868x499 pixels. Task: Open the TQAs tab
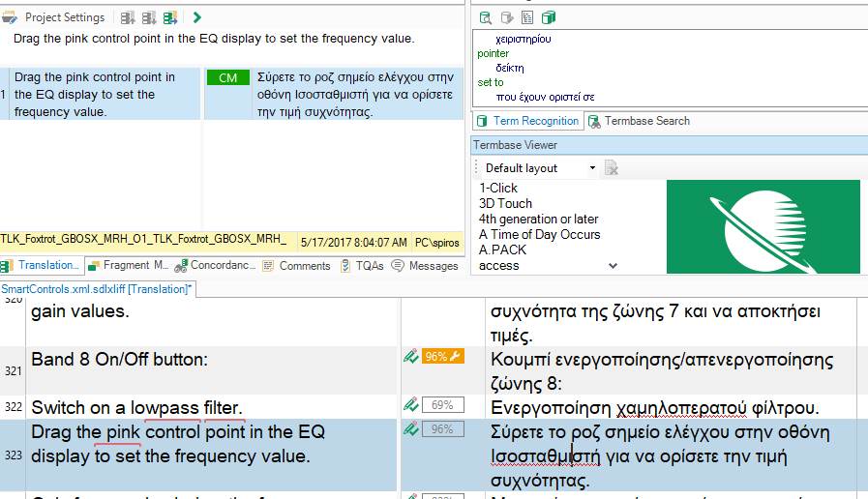click(362, 266)
